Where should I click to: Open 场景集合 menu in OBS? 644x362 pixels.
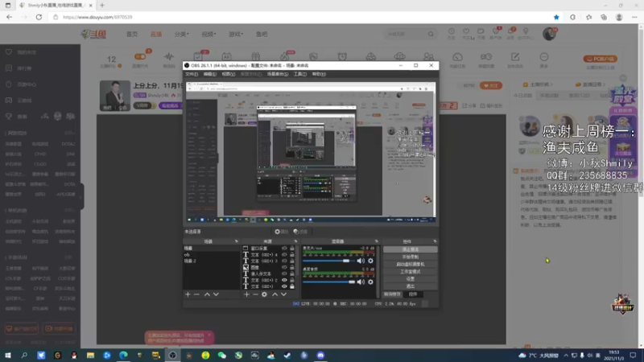(x=278, y=74)
